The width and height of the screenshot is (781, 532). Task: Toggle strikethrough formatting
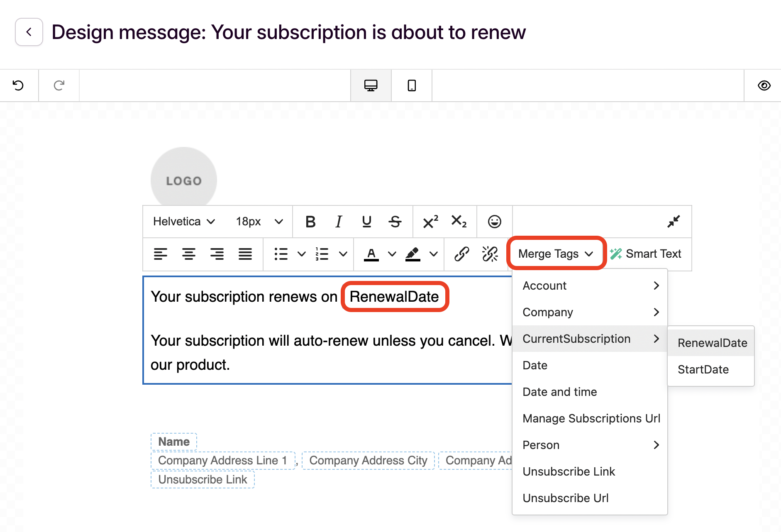point(395,222)
